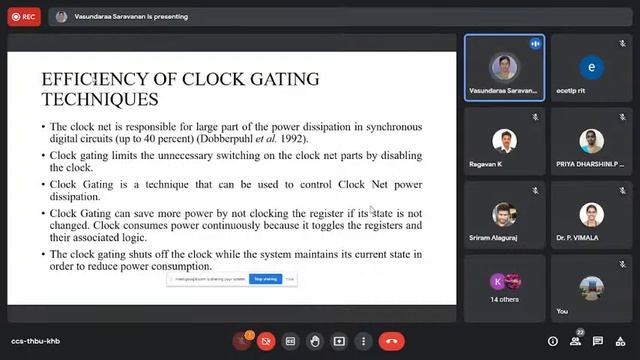640x360 pixels.
Task: Open the Activities shapes icon
Action: pos(620,341)
